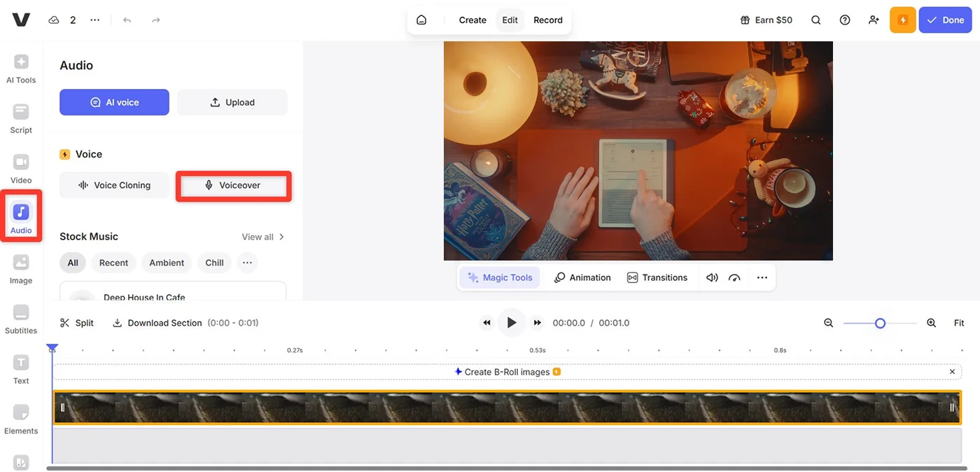The image size is (980, 472).
Task: Show more music category filters
Action: (247, 263)
